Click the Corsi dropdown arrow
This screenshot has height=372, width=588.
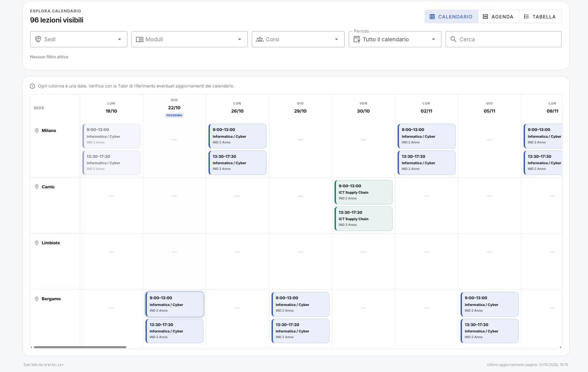(x=337, y=39)
